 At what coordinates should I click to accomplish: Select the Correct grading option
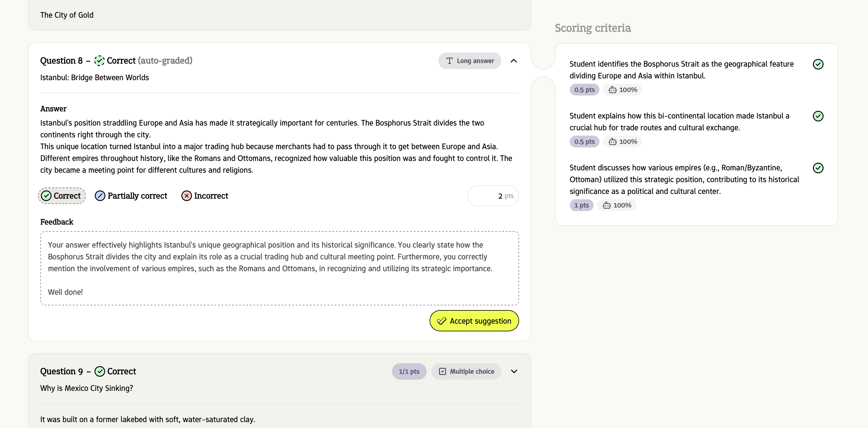click(x=62, y=196)
